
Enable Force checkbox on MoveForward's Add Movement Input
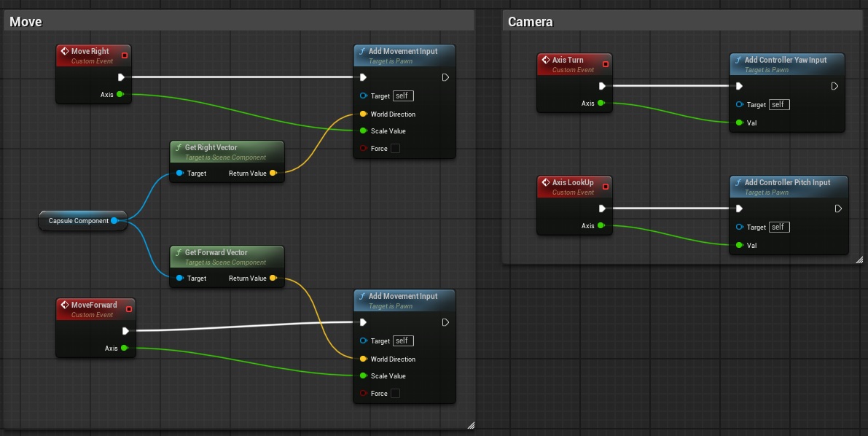pyautogui.click(x=395, y=393)
